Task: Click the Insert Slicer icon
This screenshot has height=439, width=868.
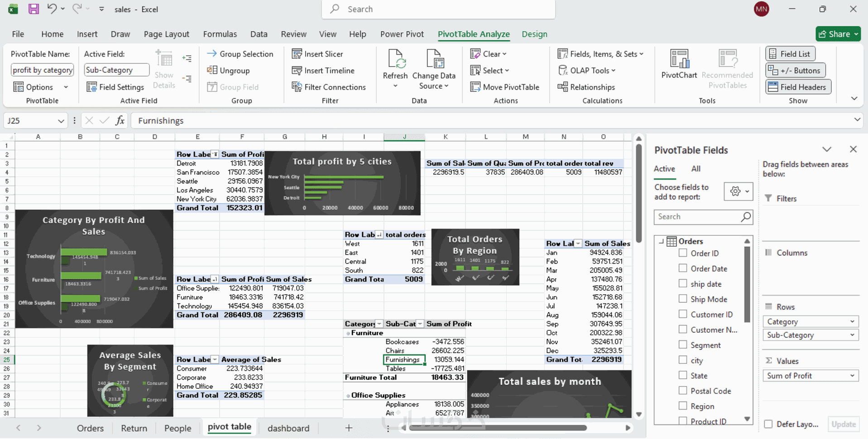Action: 297,54
